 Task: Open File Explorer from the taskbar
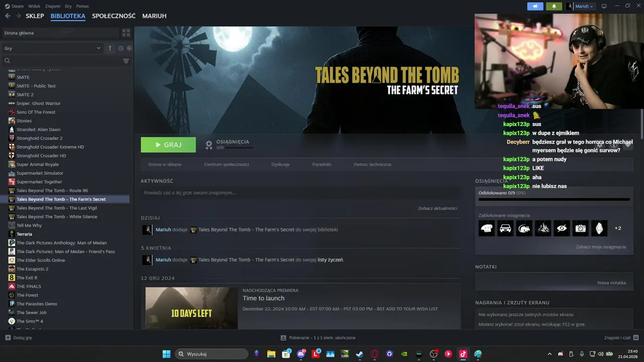[x=271, y=354]
